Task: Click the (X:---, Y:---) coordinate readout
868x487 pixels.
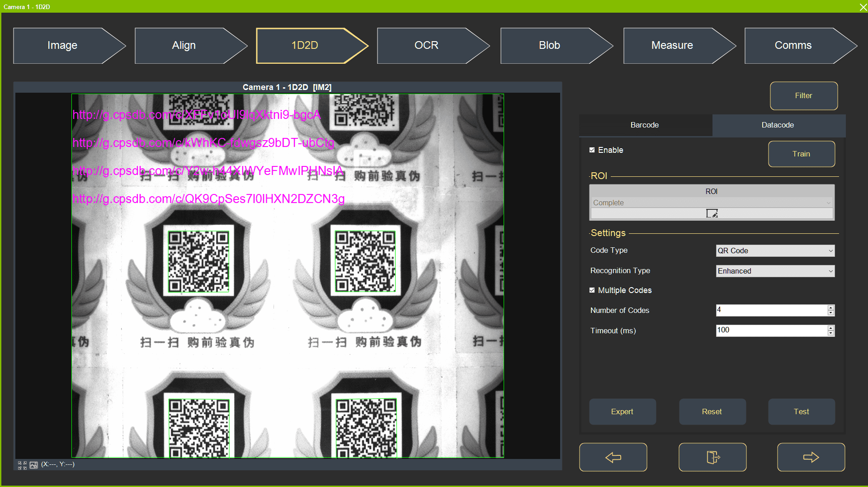Action: pyautogui.click(x=58, y=464)
